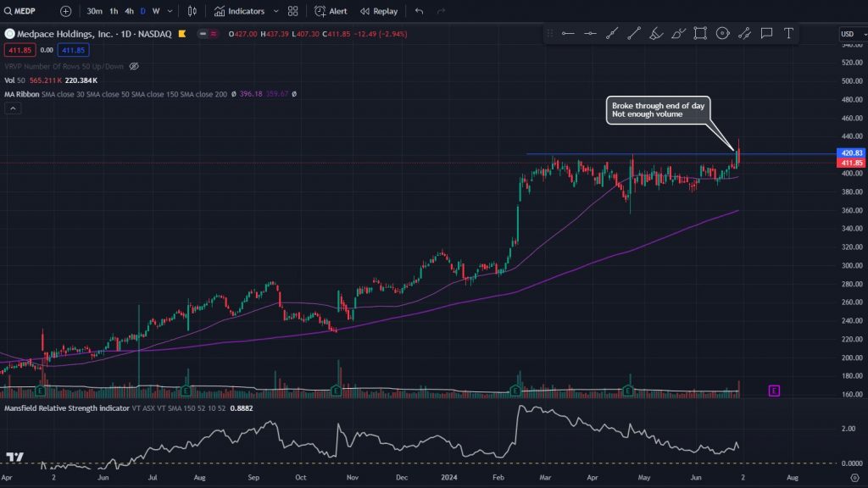Screen dimensions: 868x488
Task: Click the Alert button
Action: tap(331, 11)
